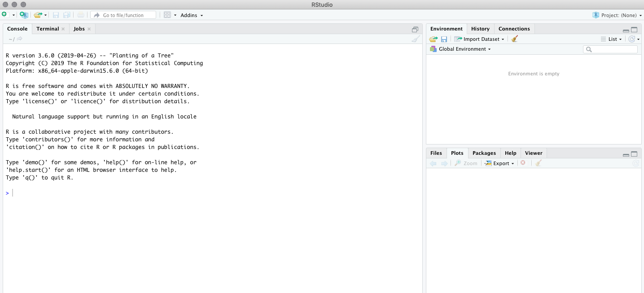
Task: Load workspace in the Environment pane
Action: [x=433, y=39]
